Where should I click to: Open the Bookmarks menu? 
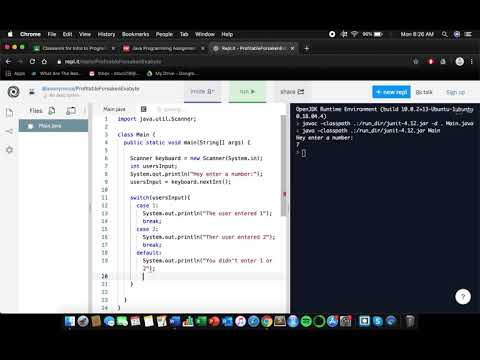135,34
